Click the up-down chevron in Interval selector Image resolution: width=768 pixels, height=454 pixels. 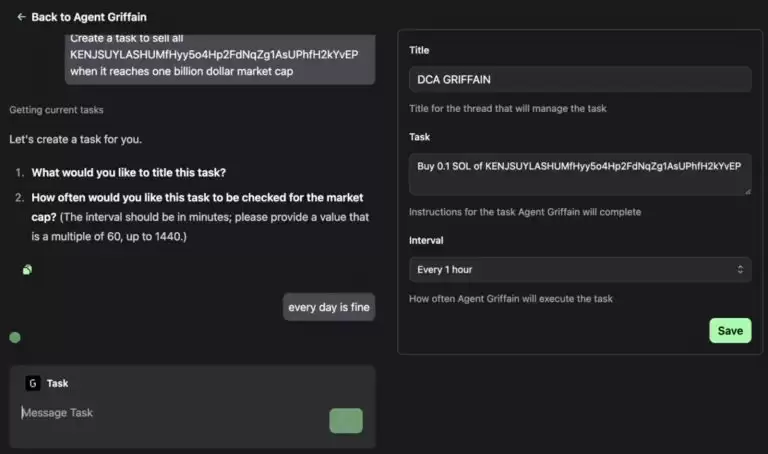tap(740, 270)
